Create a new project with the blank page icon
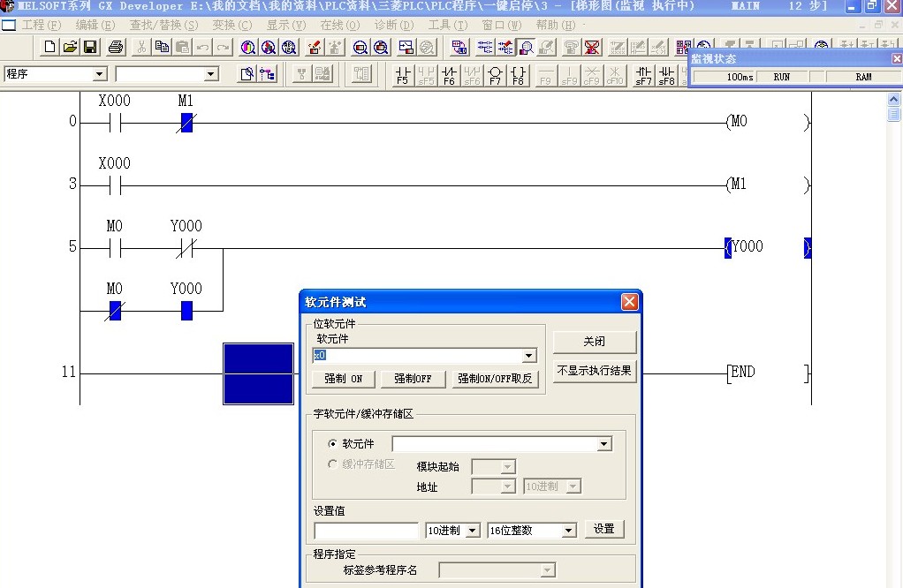 tap(49, 47)
